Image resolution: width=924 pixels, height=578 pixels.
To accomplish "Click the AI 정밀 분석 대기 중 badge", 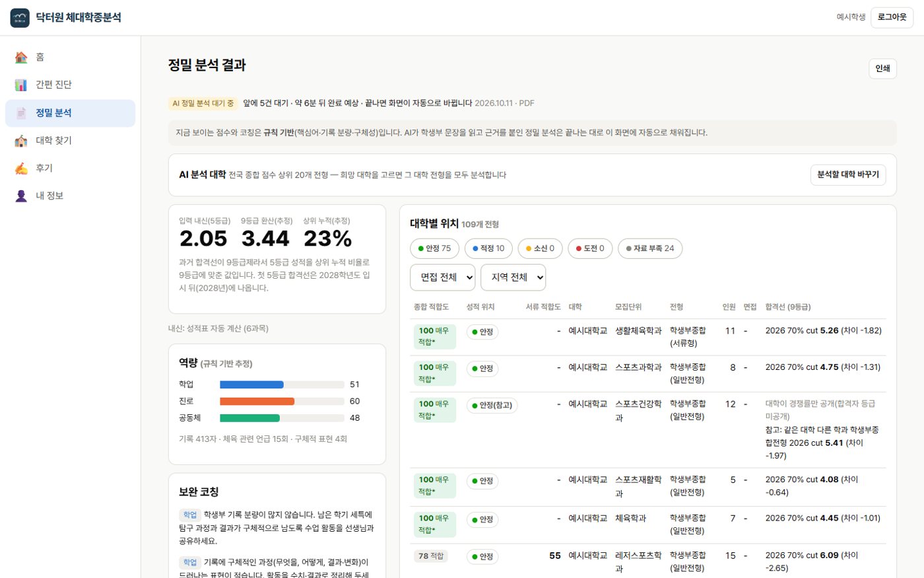I will click(203, 104).
